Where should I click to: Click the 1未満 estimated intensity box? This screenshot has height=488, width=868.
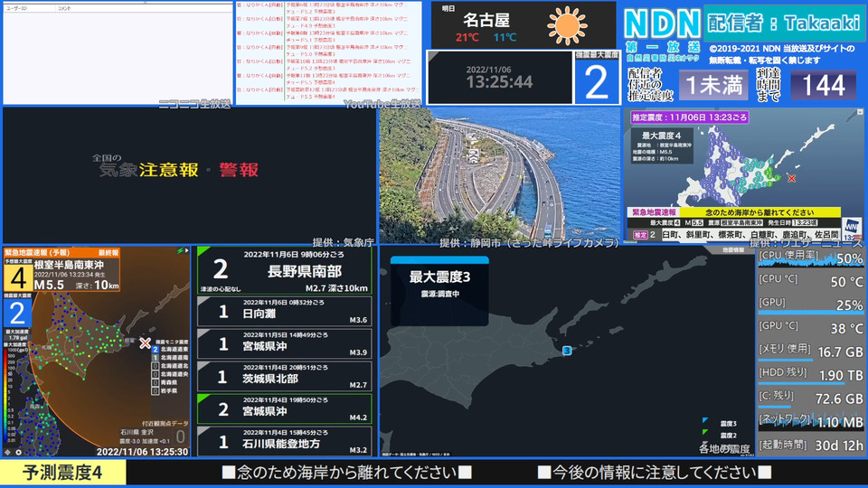coord(713,85)
